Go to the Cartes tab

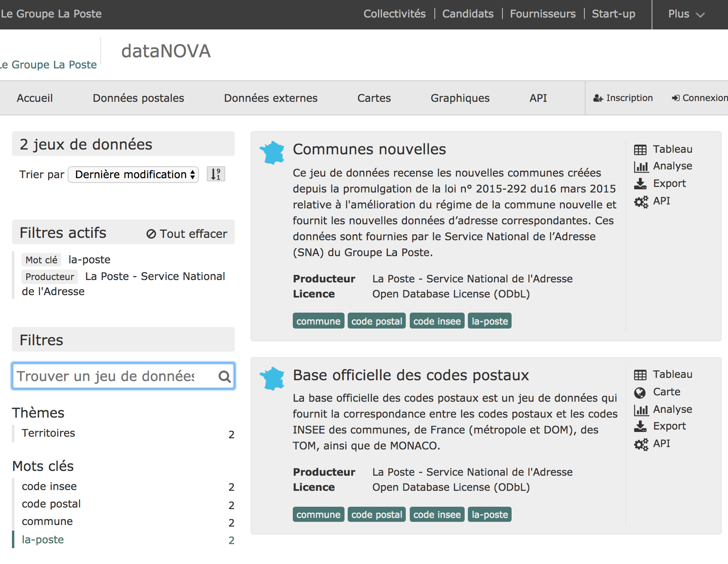[x=374, y=98]
